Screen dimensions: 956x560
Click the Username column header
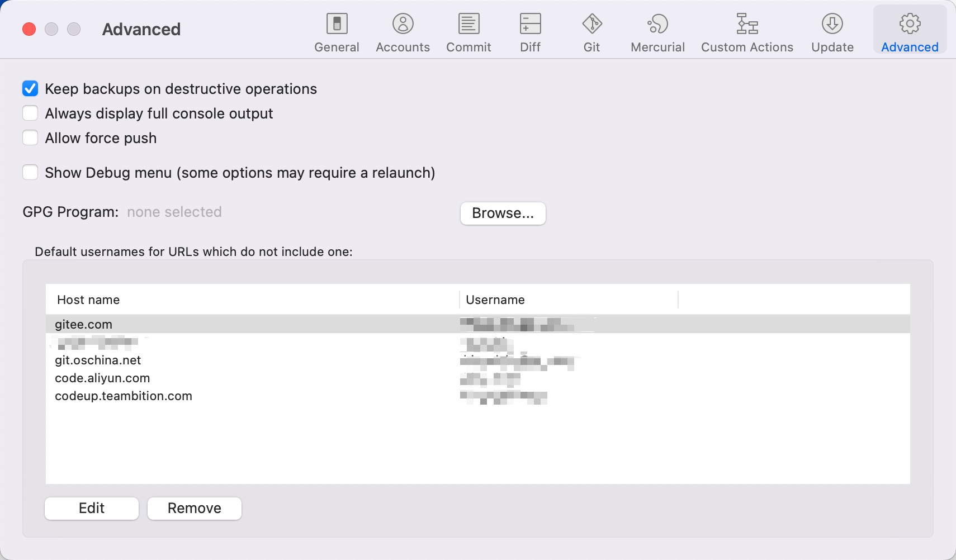pyautogui.click(x=495, y=300)
